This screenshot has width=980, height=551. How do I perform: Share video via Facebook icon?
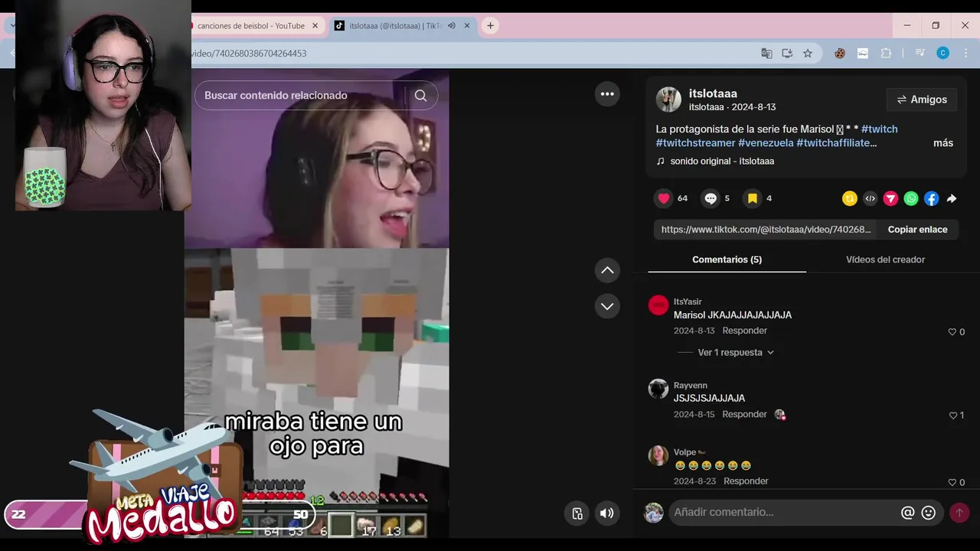click(x=931, y=198)
